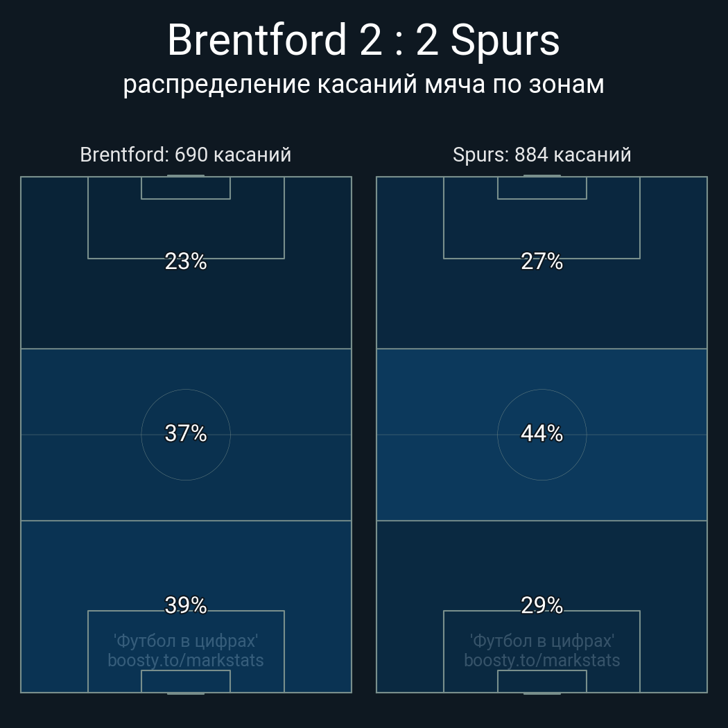The image size is (728, 728).
Task: Click the 44% value in Spurs' centre circle
Action: (541, 433)
